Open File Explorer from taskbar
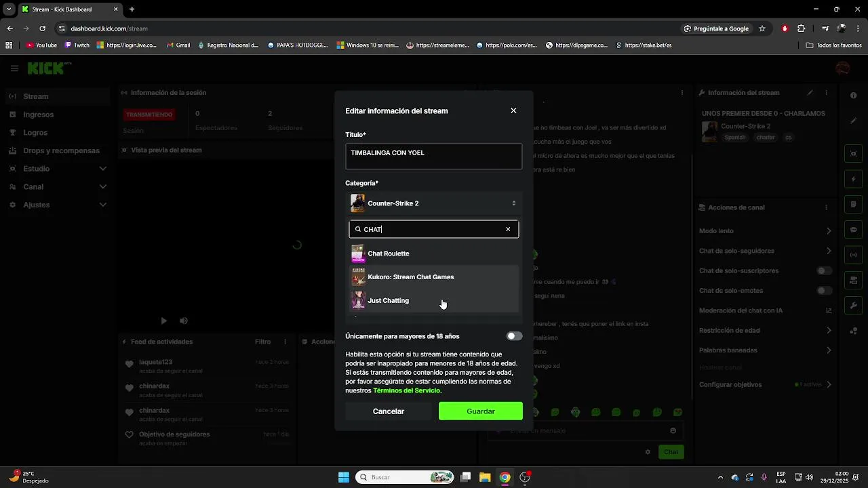The image size is (868, 488). click(485, 477)
